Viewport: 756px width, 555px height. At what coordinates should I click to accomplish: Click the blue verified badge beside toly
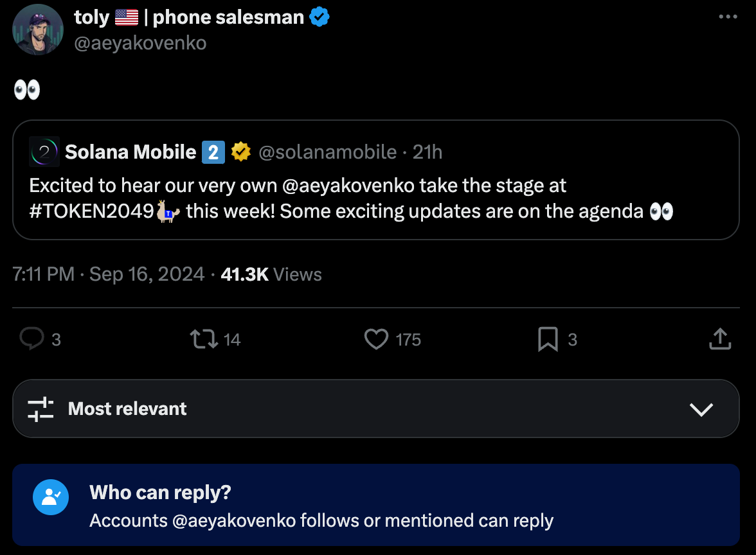tap(319, 17)
